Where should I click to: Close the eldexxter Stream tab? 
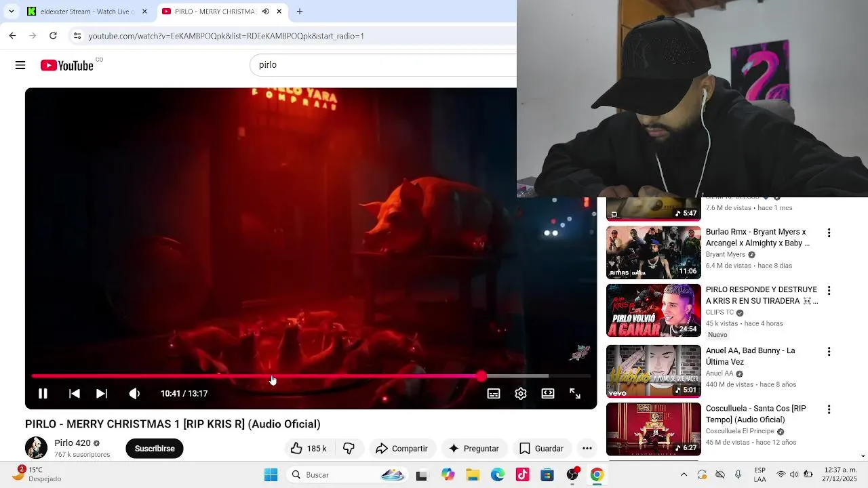point(144,12)
